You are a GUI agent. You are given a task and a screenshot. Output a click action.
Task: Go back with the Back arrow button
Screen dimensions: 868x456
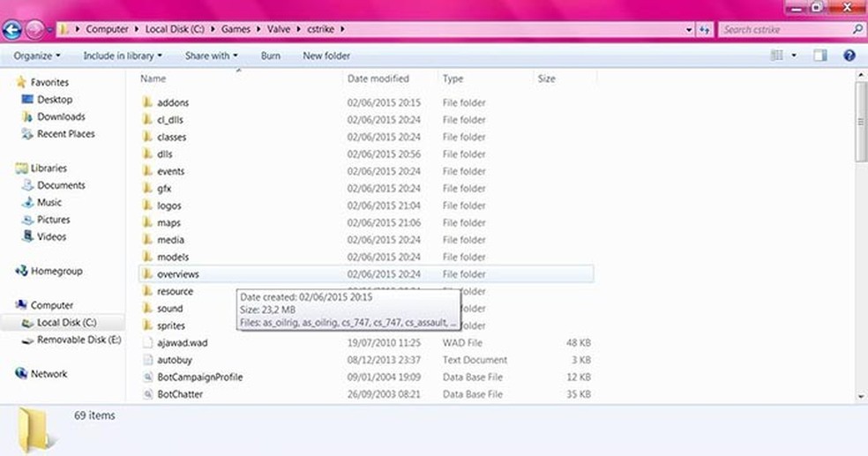[12, 29]
